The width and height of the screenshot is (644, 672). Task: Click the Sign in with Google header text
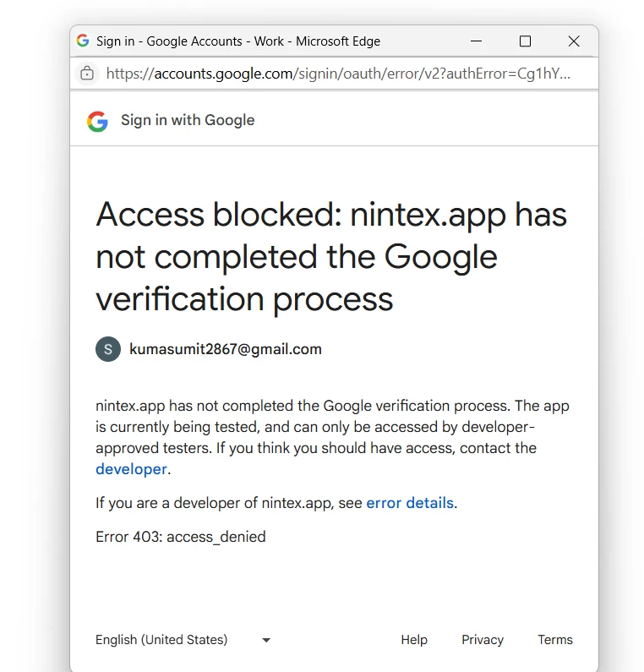click(188, 120)
